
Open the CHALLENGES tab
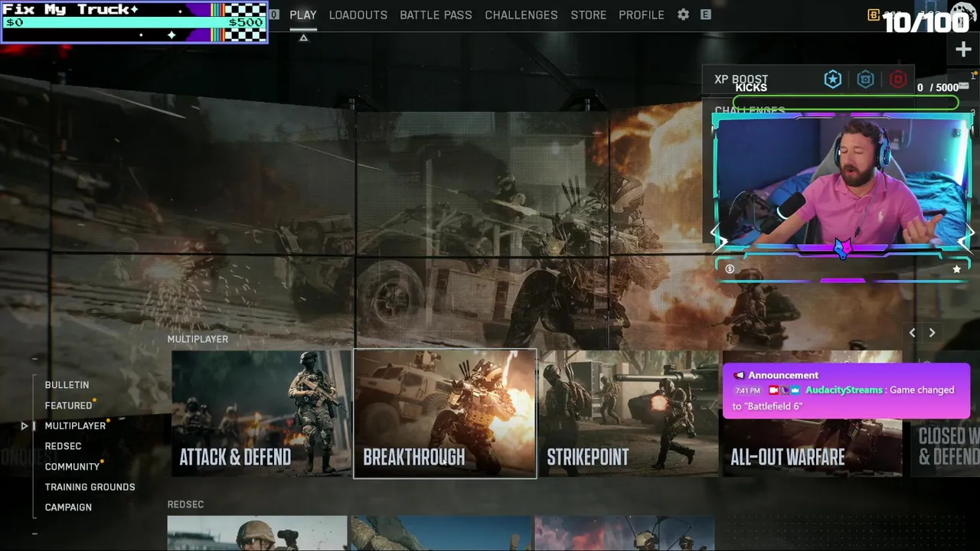pyautogui.click(x=521, y=15)
